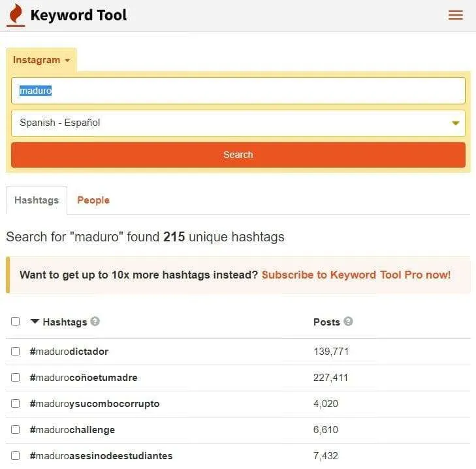Select the #maduroasesinodeestudiantes checkbox
The width and height of the screenshot is (476, 469).
pyautogui.click(x=16, y=456)
